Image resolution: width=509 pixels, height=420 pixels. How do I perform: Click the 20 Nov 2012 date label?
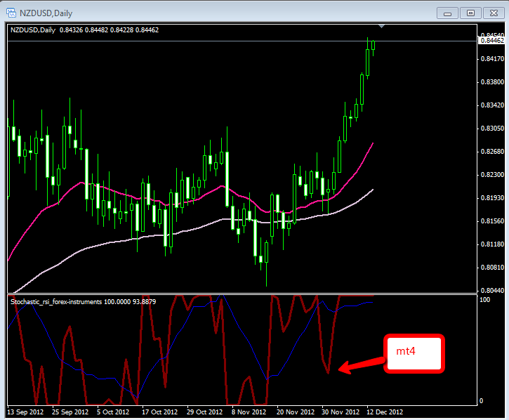tap(296, 412)
